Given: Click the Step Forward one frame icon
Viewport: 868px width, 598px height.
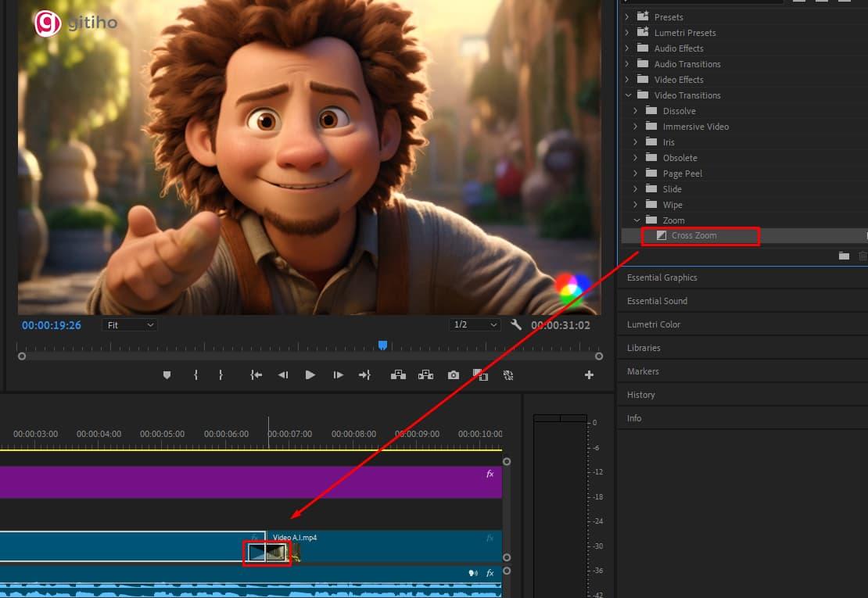Looking at the screenshot, I should click(338, 374).
